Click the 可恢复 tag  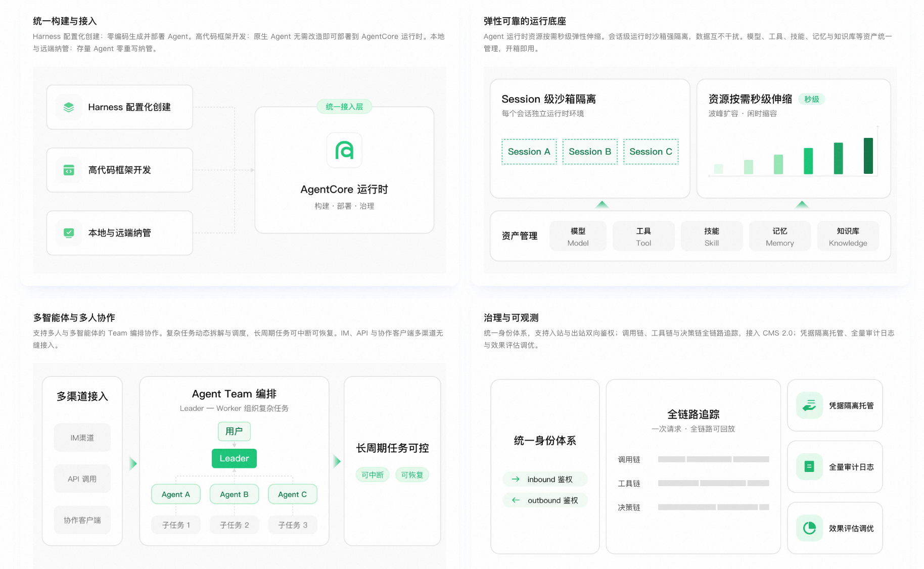[412, 475]
